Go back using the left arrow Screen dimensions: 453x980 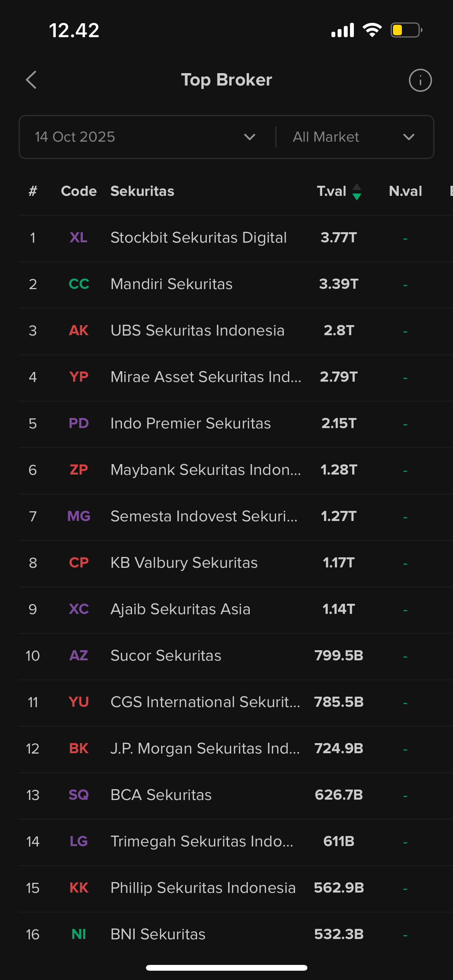pos(31,80)
